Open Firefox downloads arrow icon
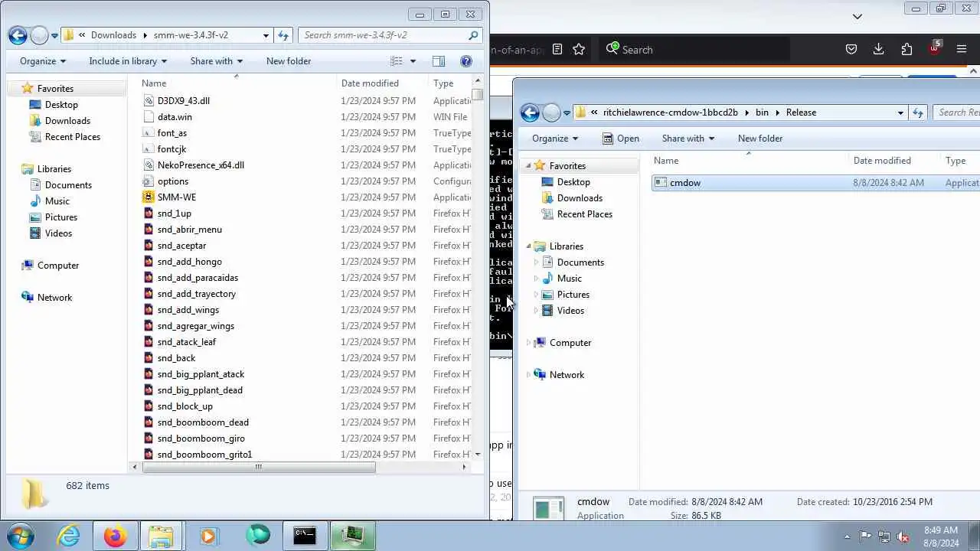The image size is (980, 551). (878, 50)
